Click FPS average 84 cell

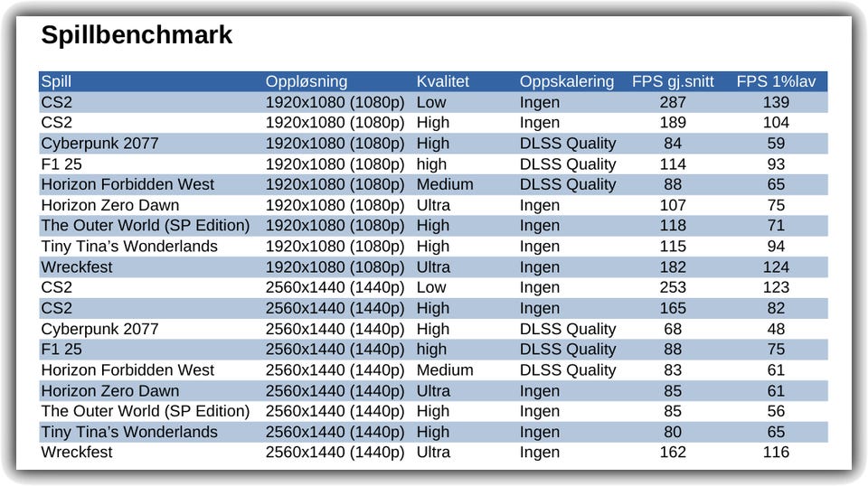[x=673, y=144]
